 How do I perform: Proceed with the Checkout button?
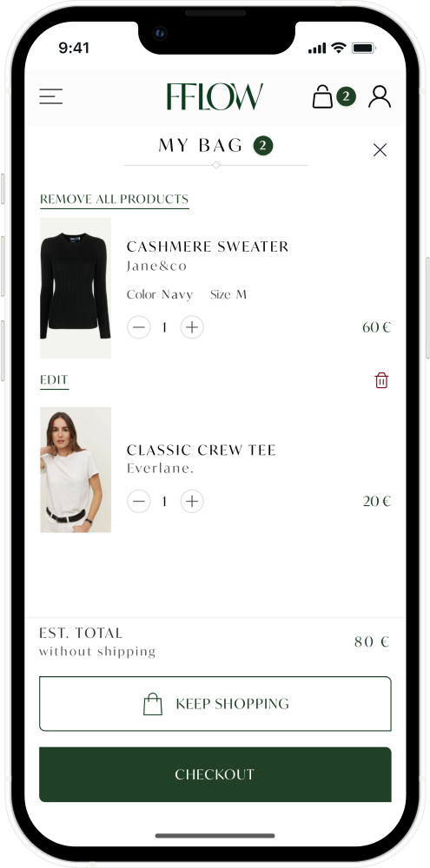(215, 774)
